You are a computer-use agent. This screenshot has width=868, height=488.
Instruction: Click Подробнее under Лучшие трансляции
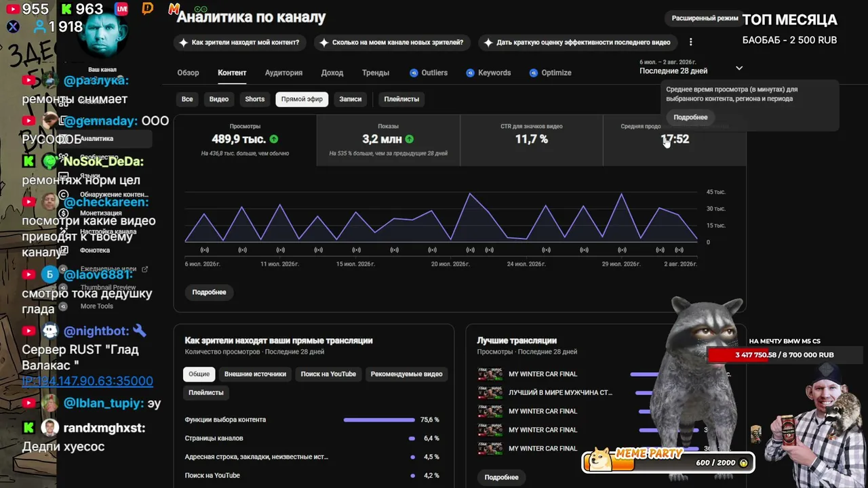(502, 477)
